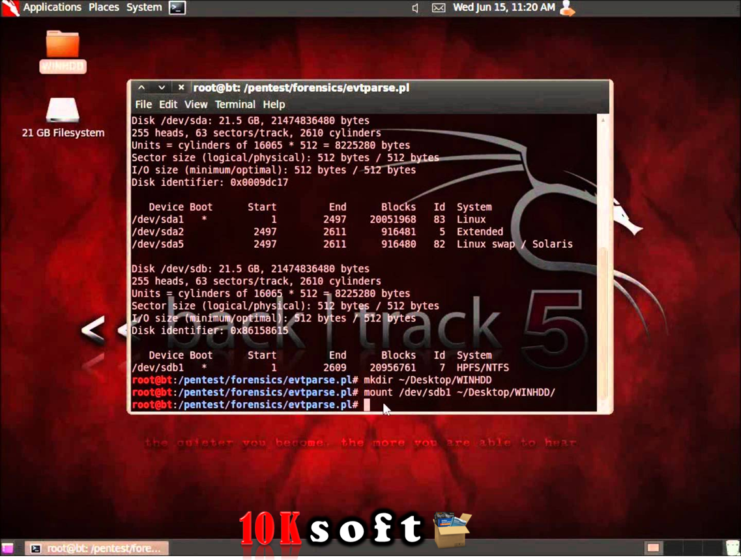Click 'Disk /dev/sda: 21.5 GB' line
741x560 pixels.
(250, 121)
